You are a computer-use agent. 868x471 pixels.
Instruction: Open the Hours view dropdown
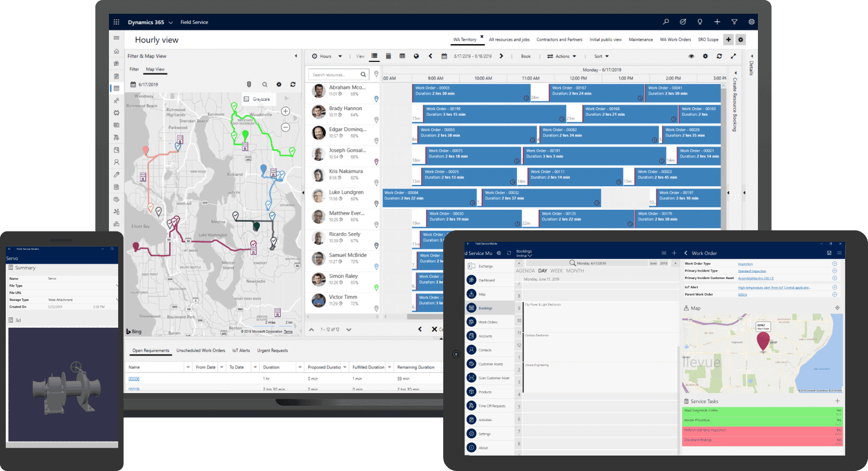pos(327,56)
